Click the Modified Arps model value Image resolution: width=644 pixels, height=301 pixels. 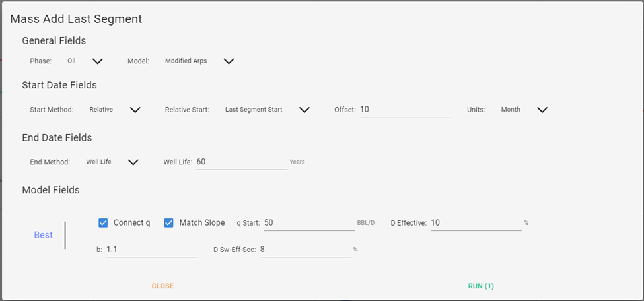[186, 61]
